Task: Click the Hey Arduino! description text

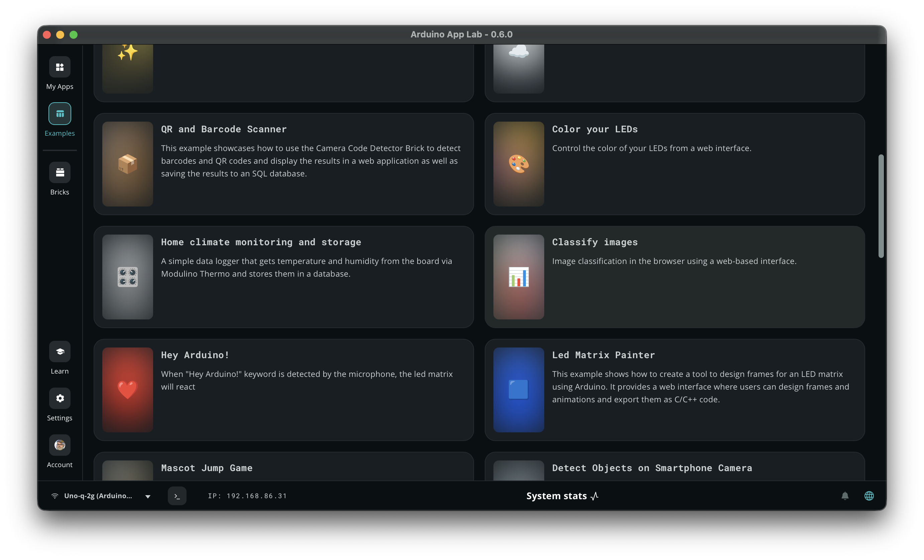Action: click(307, 380)
